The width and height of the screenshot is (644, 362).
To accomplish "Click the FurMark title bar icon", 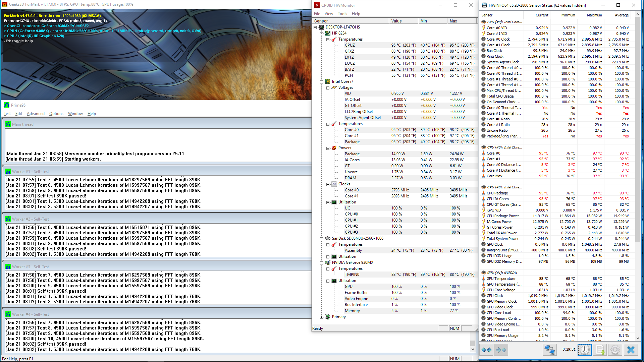I will pyautogui.click(x=5, y=4).
